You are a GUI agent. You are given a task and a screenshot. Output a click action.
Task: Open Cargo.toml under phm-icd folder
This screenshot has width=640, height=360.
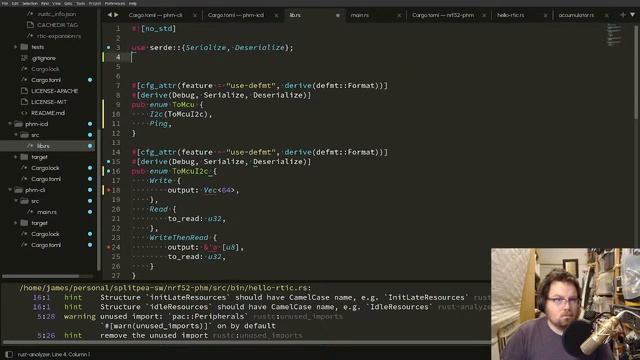pos(47,179)
